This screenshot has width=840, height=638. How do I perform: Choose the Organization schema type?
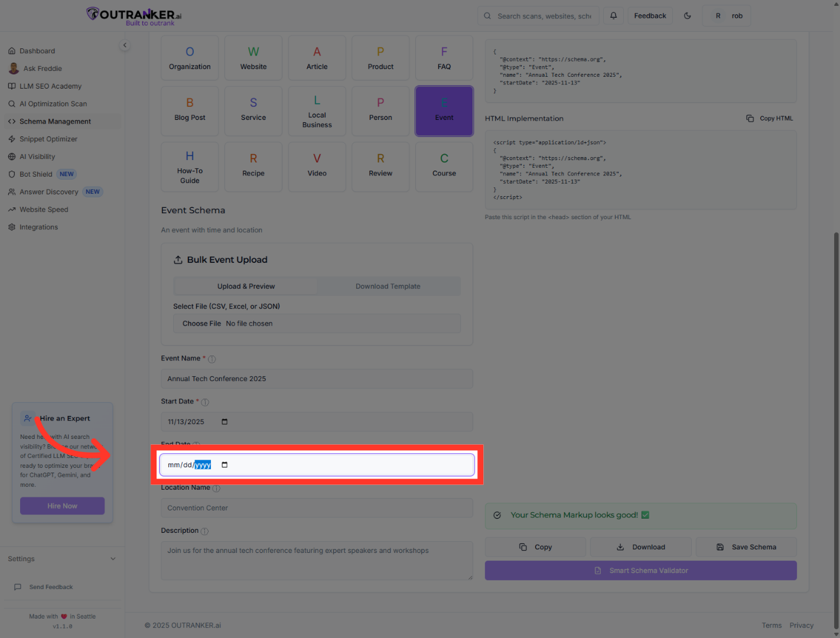click(190, 58)
